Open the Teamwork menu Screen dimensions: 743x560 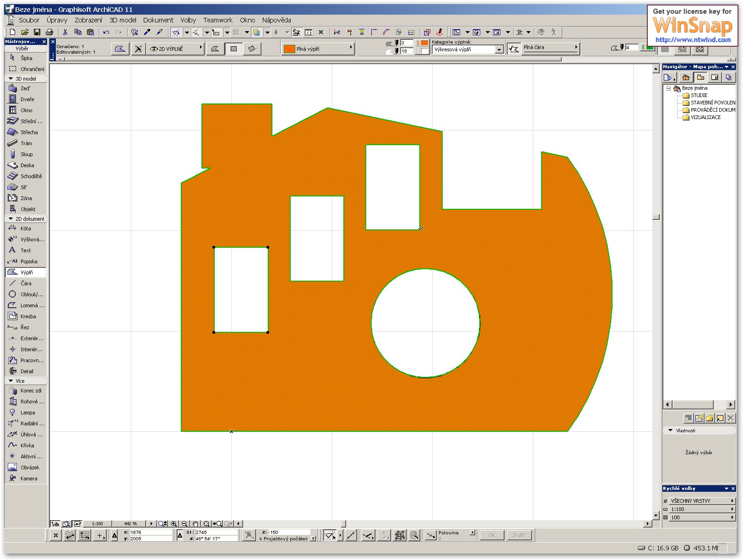click(218, 20)
